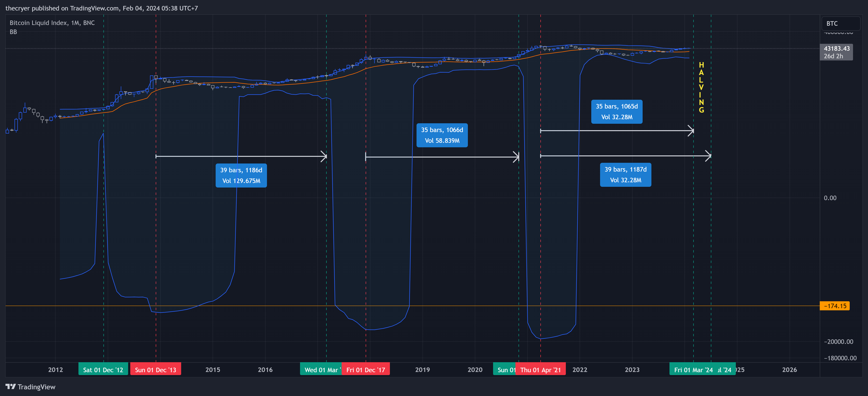The width and height of the screenshot is (868, 396).
Task: Select the '35 bars, 1066d' measurement label
Action: point(442,135)
